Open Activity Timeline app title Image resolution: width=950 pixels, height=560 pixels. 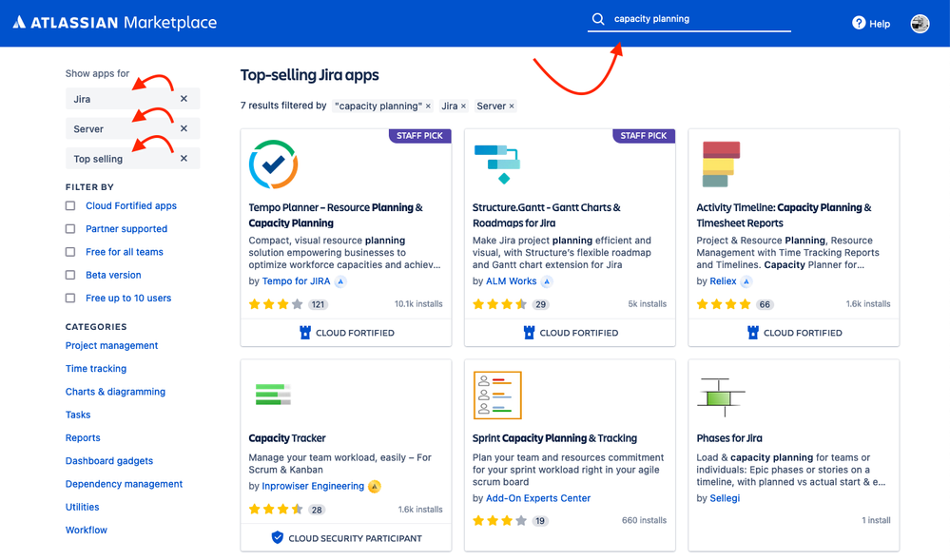784,215
